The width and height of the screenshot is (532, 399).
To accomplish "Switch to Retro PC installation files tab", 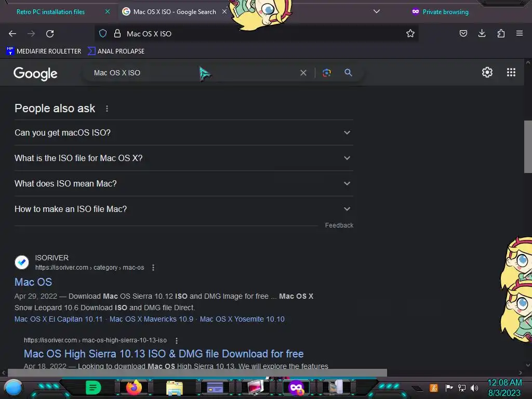I will 50,12.
